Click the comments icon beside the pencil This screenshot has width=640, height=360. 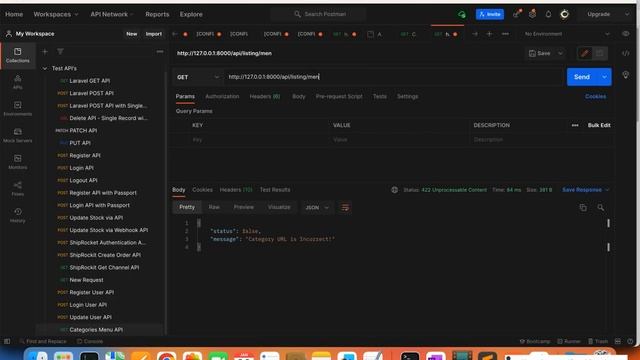[x=600, y=53]
